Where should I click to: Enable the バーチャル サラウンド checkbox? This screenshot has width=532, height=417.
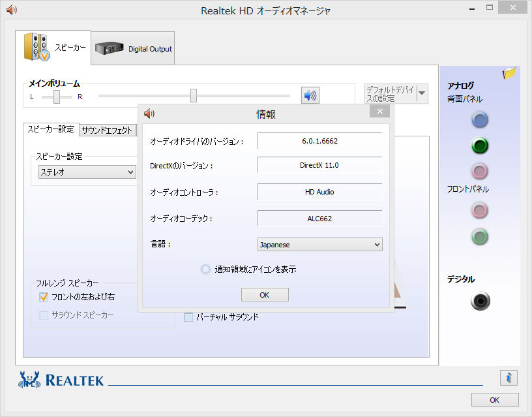pos(188,317)
